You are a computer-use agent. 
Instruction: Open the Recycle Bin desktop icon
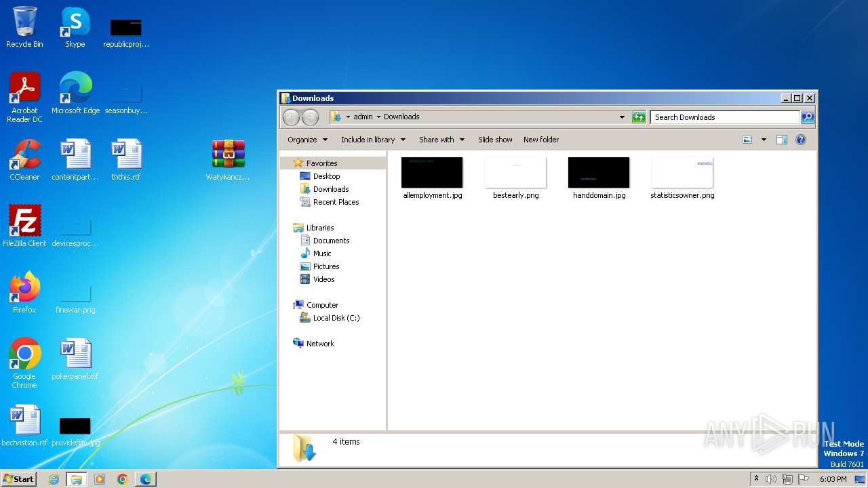[24, 27]
